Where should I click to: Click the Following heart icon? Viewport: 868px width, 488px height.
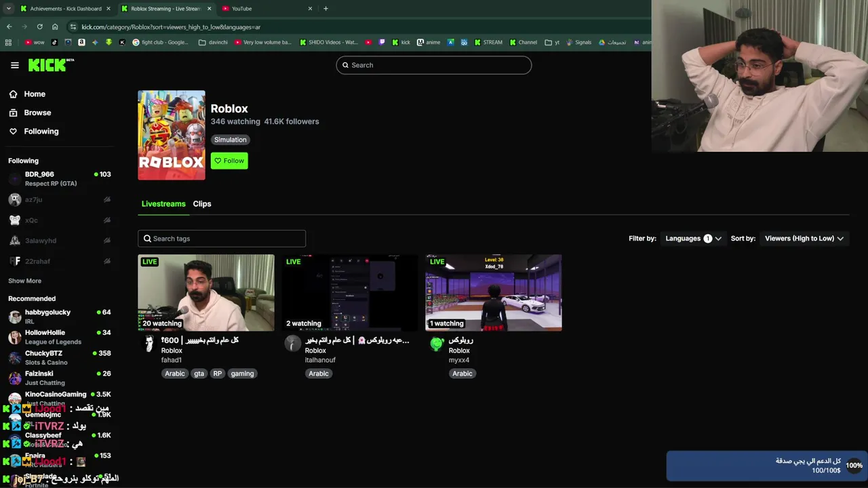[13, 131]
